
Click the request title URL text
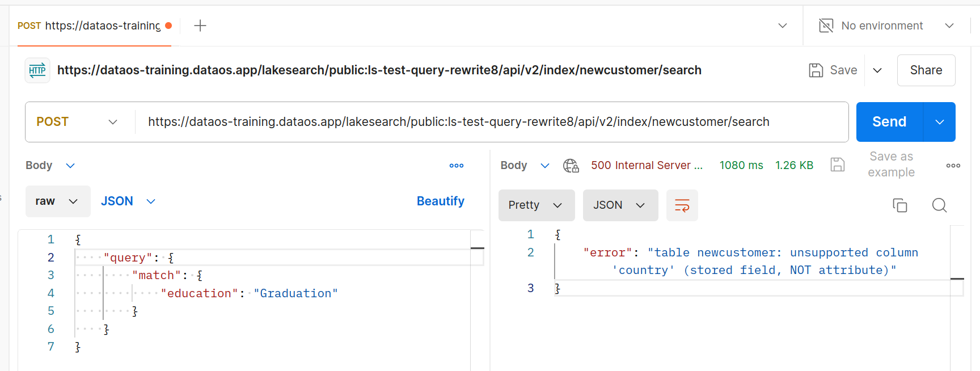379,70
